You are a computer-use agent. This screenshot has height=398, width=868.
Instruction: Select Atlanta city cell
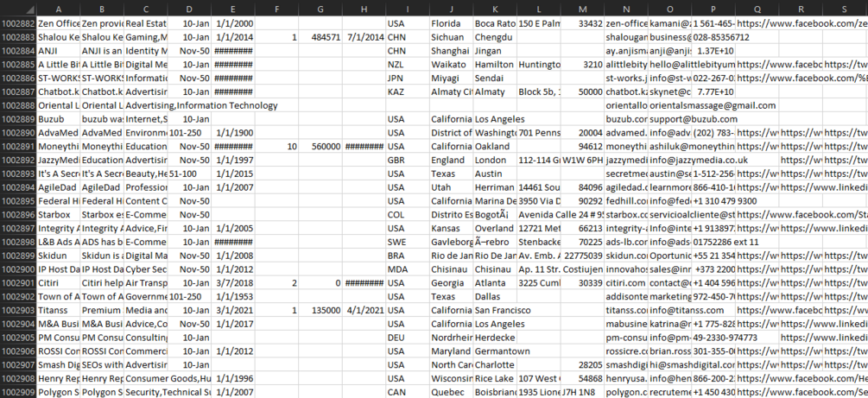pyautogui.click(x=495, y=283)
